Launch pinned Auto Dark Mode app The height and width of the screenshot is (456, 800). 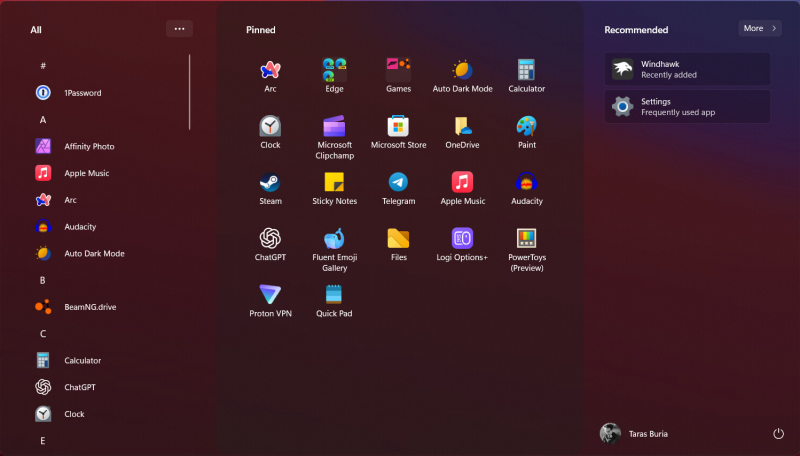click(462, 76)
